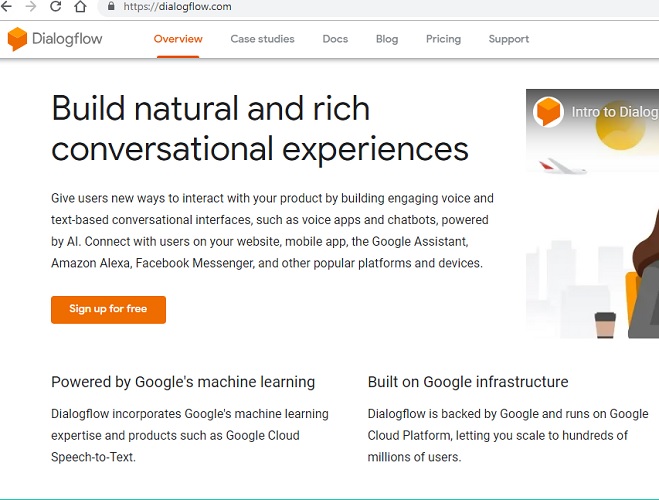Click the Dialogflow icon in the video header

click(548, 112)
